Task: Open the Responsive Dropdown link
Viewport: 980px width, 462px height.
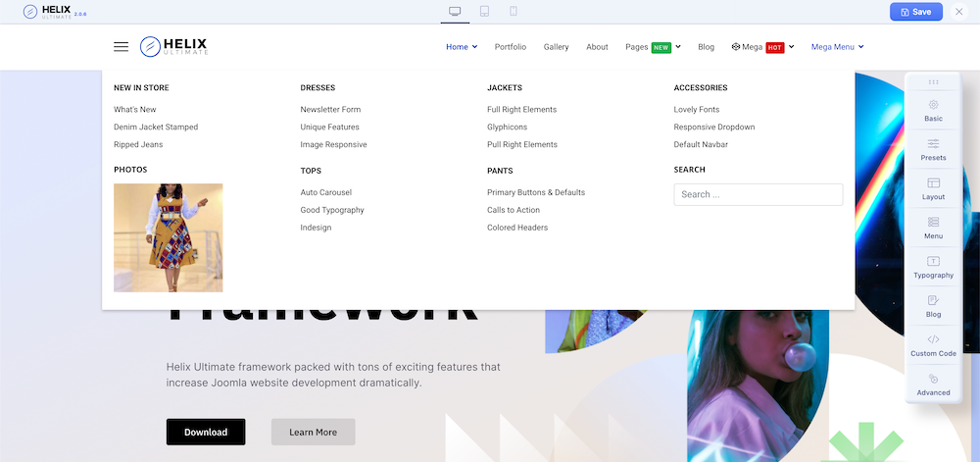Action: pos(714,127)
